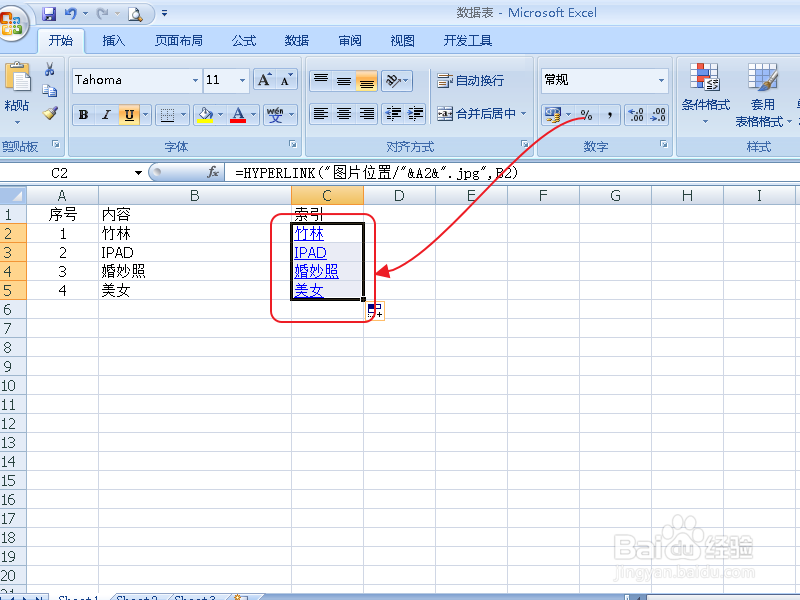
Task: Expand the 粘贴 paste options arrow
Action: click(17, 122)
